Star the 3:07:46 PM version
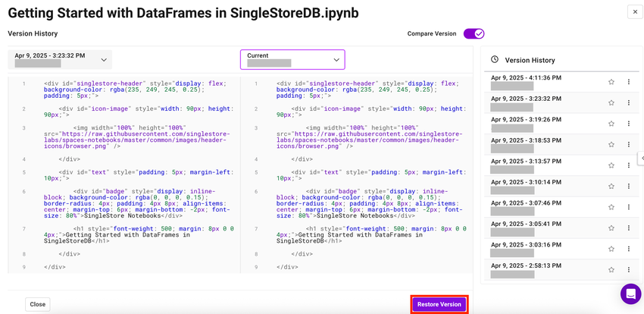The height and width of the screenshot is (314, 644). click(611, 207)
